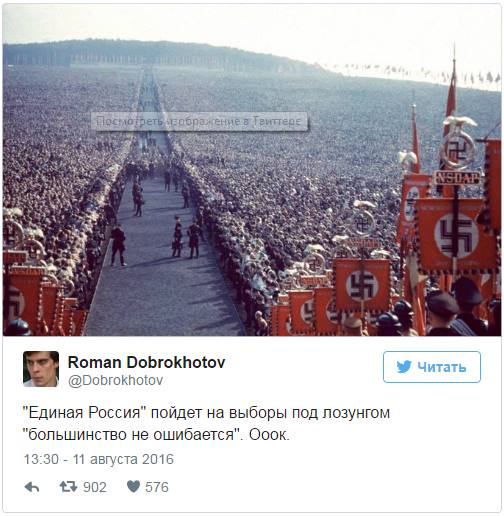Click the 576 likes count
The width and height of the screenshot is (504, 516).
pos(157,487)
